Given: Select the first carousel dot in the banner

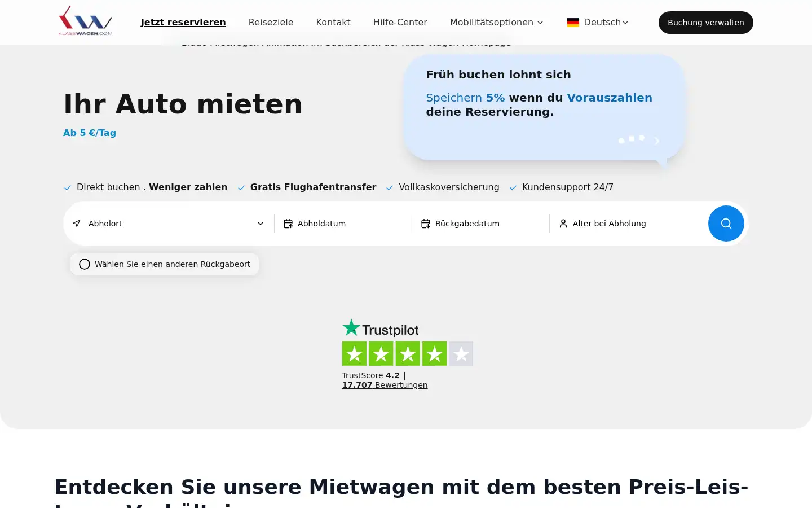Looking at the screenshot, I should [x=621, y=141].
